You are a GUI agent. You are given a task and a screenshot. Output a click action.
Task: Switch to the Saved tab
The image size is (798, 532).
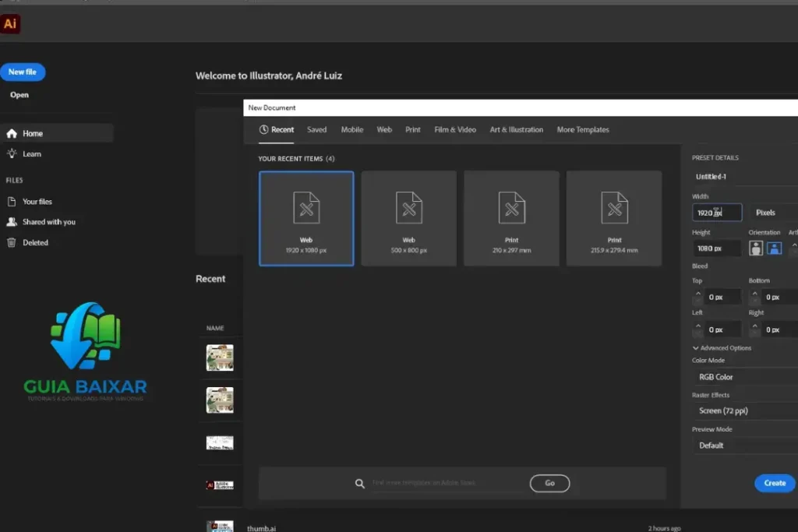coord(316,130)
